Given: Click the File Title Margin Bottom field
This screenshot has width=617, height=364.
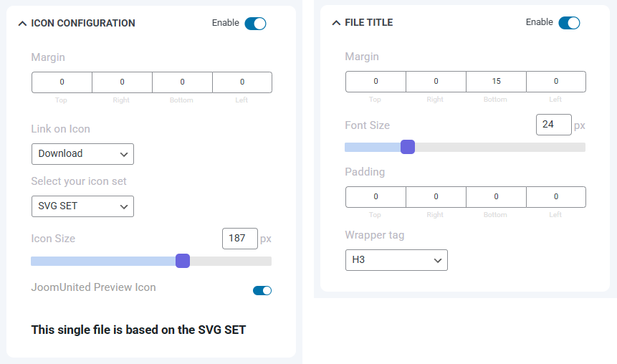Looking at the screenshot, I should pyautogui.click(x=496, y=82).
